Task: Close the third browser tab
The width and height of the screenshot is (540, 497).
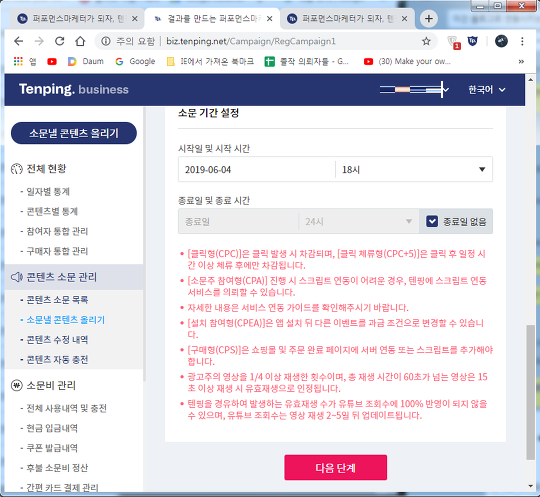Action: coord(404,19)
